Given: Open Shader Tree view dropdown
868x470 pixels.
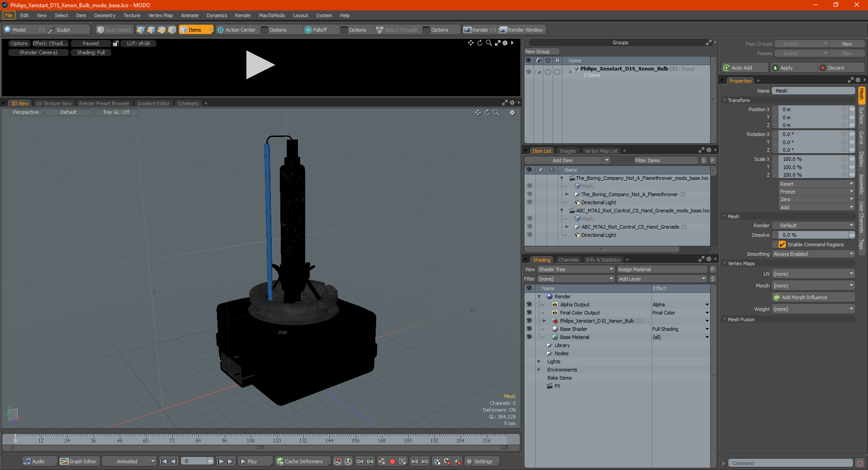Looking at the screenshot, I should pyautogui.click(x=576, y=269).
